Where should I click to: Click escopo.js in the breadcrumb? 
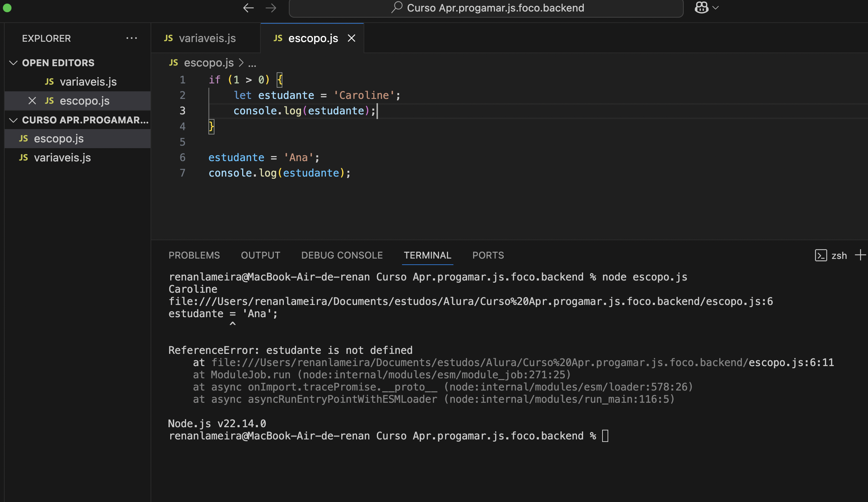pyautogui.click(x=209, y=63)
